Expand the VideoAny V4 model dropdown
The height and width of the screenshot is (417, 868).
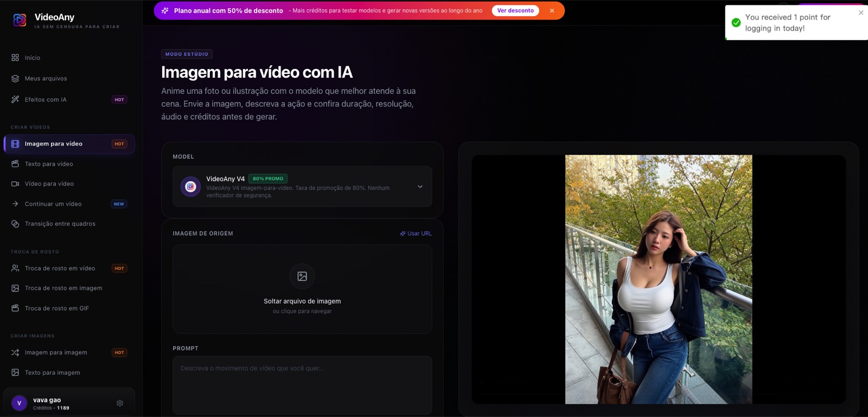[420, 187]
